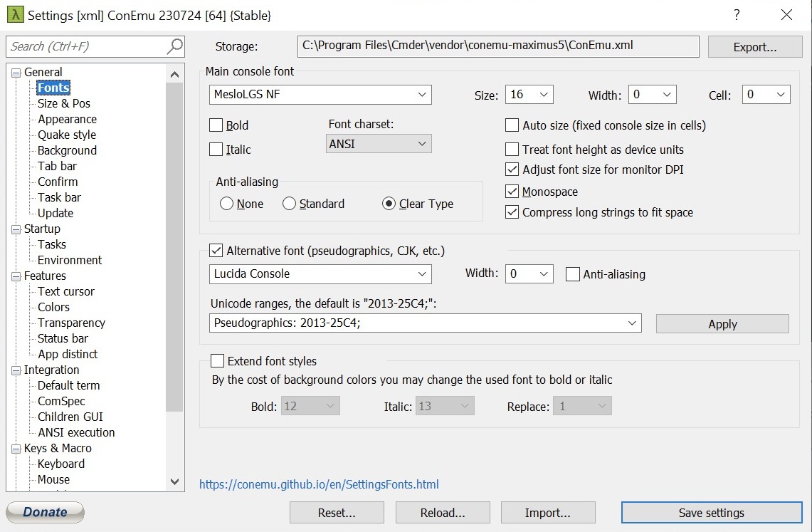
Task: Open the Colors settings page
Action: click(53, 307)
